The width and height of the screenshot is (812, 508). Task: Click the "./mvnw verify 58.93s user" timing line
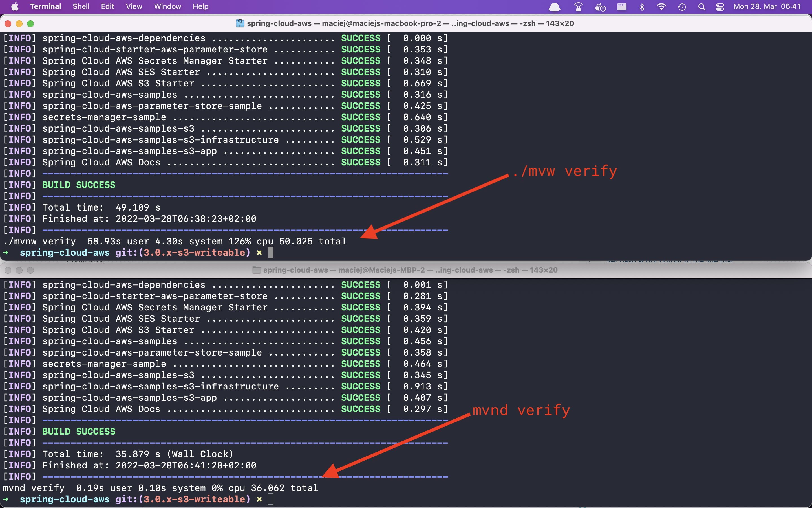pos(175,241)
